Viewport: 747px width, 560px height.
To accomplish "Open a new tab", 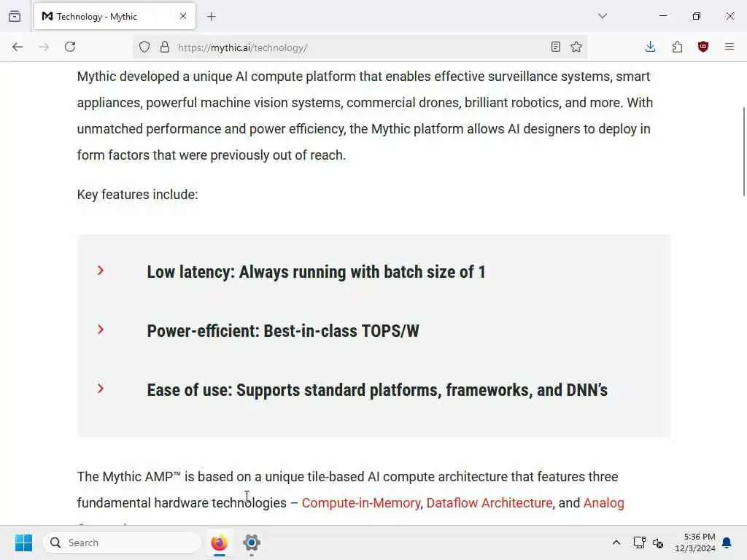I will (212, 17).
